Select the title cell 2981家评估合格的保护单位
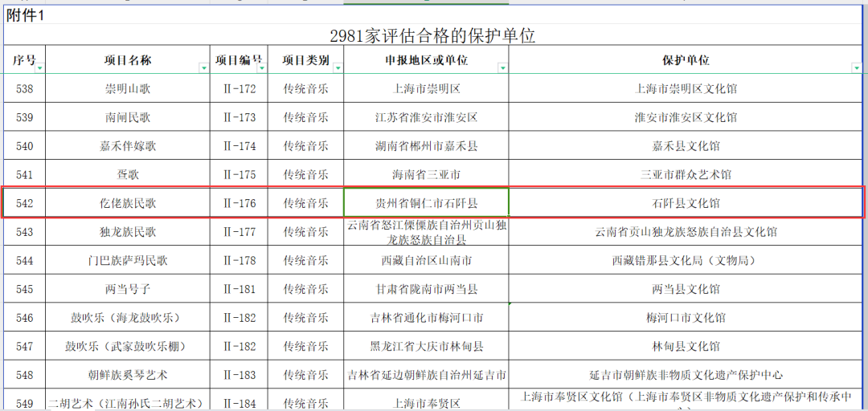The image size is (868, 411). pos(432,36)
